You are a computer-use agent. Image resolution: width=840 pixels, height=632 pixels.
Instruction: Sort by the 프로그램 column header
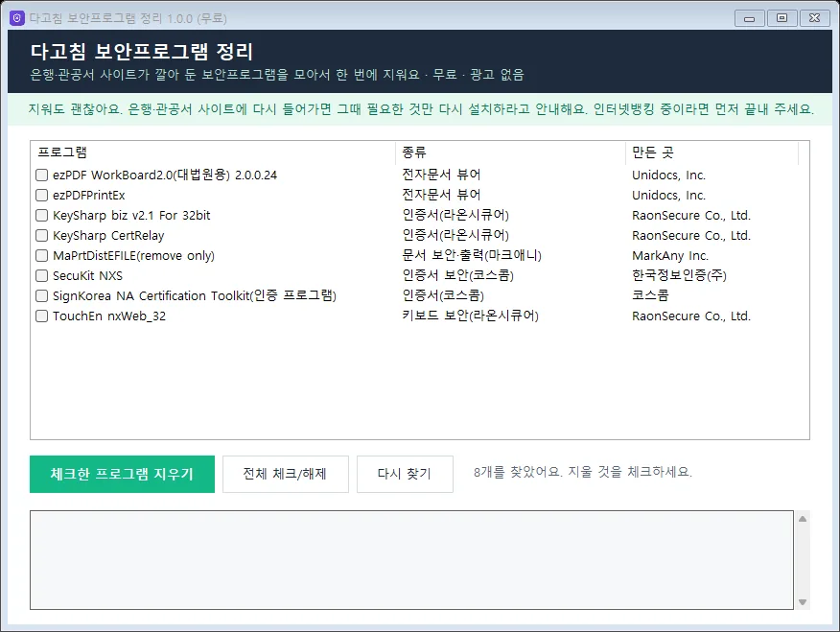coord(213,152)
